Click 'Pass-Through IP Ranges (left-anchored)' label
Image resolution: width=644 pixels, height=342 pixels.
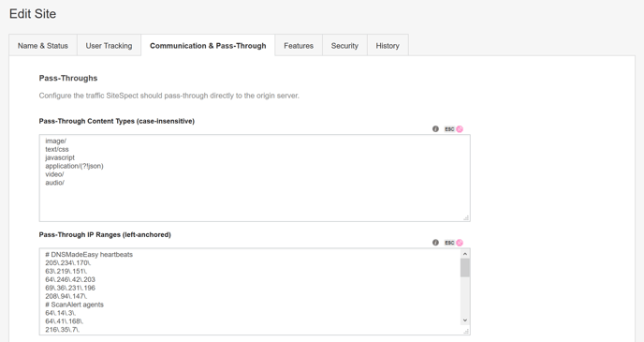105,234
